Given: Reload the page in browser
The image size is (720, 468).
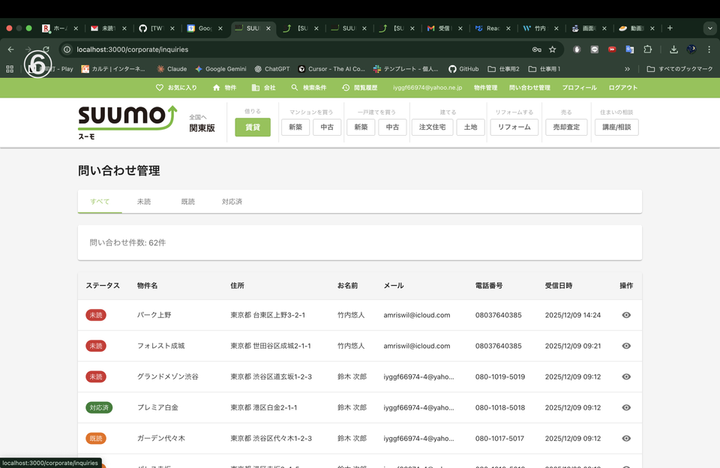Looking at the screenshot, I should [x=46, y=49].
